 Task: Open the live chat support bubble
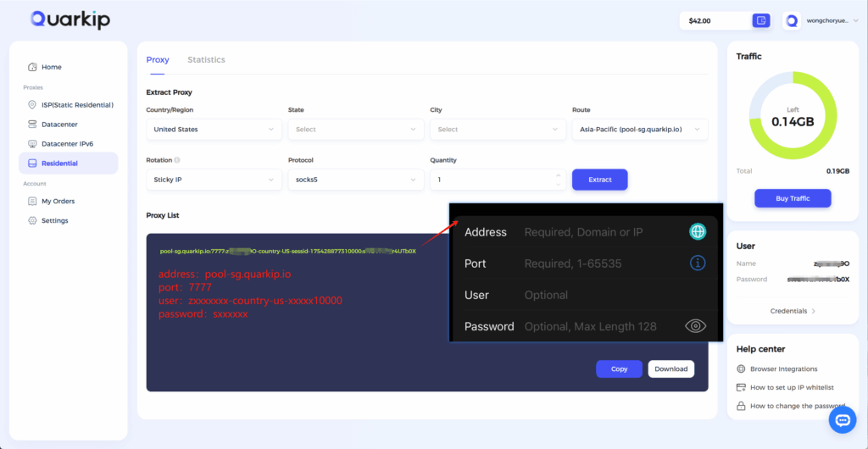[843, 420]
